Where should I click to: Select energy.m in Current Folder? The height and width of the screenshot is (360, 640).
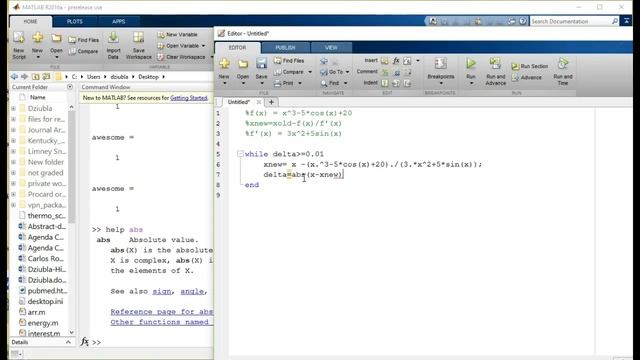click(43, 323)
